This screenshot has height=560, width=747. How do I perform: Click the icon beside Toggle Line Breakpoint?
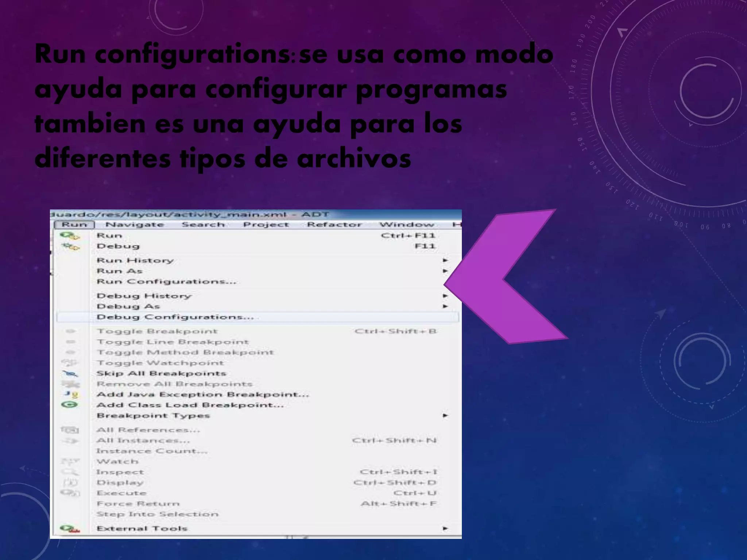pyautogui.click(x=71, y=342)
